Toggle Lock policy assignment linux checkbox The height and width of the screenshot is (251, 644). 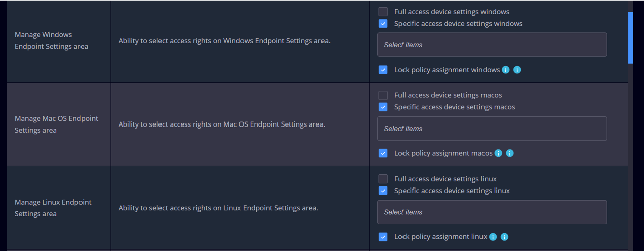click(x=383, y=237)
